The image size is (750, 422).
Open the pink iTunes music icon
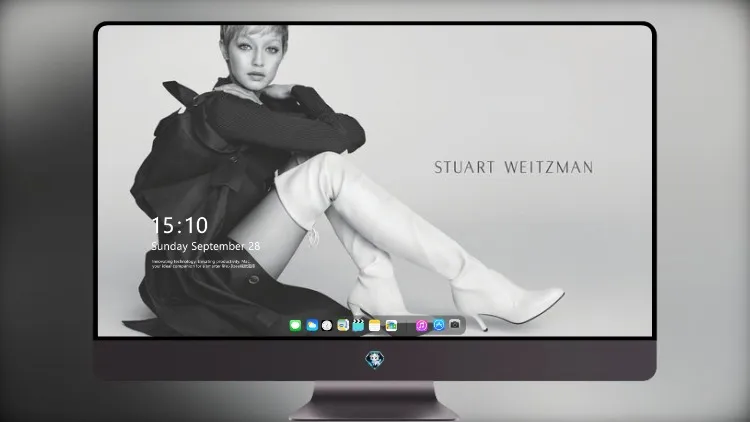coord(421,325)
